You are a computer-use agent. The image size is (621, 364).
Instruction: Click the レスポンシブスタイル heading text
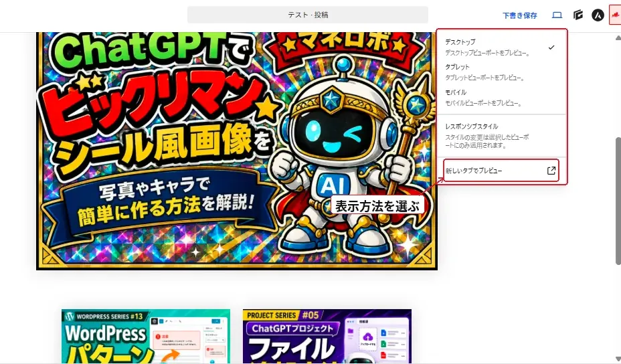[x=471, y=126]
